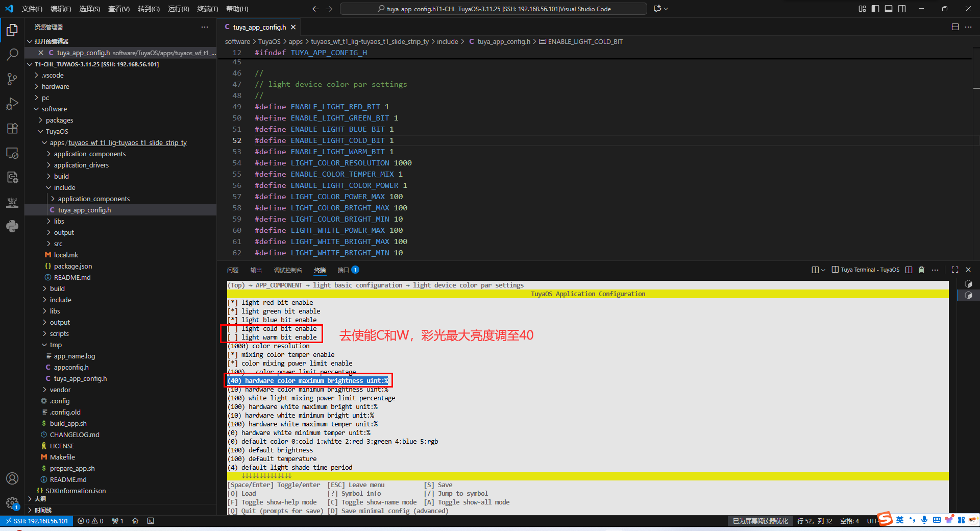Switch to the 输出 panel tab

coord(256,270)
